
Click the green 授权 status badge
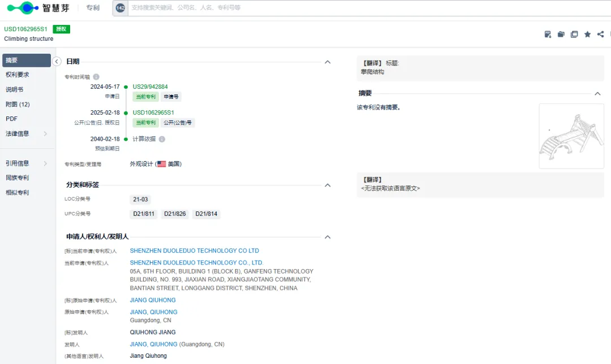click(x=61, y=29)
